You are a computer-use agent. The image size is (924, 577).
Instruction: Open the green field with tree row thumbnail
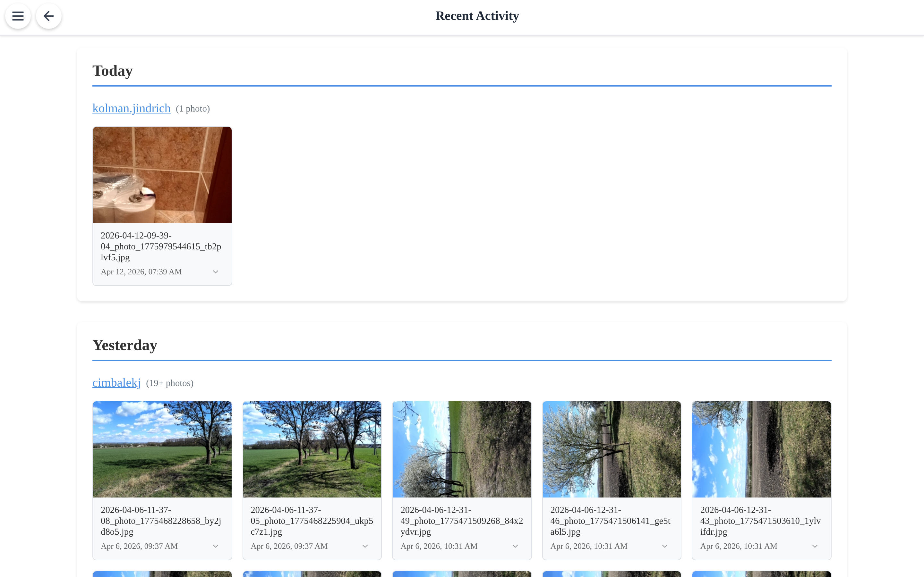[x=162, y=449]
